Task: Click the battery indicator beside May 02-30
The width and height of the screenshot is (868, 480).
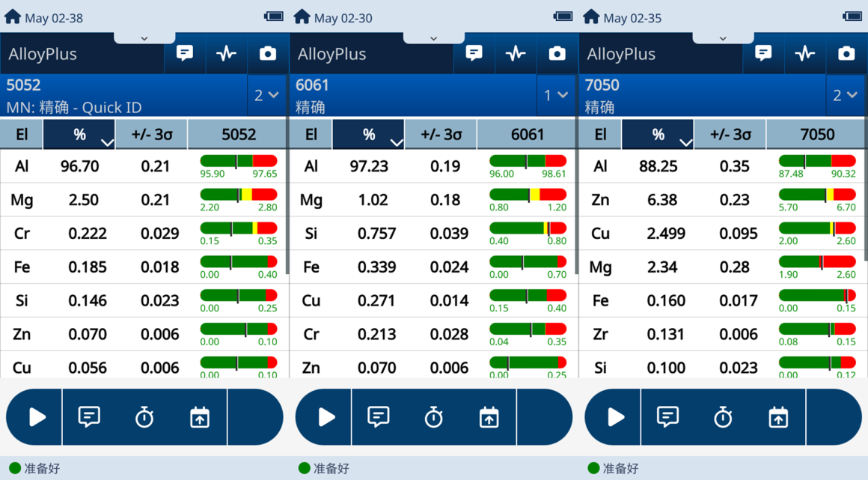Action: pyautogui.click(x=563, y=16)
